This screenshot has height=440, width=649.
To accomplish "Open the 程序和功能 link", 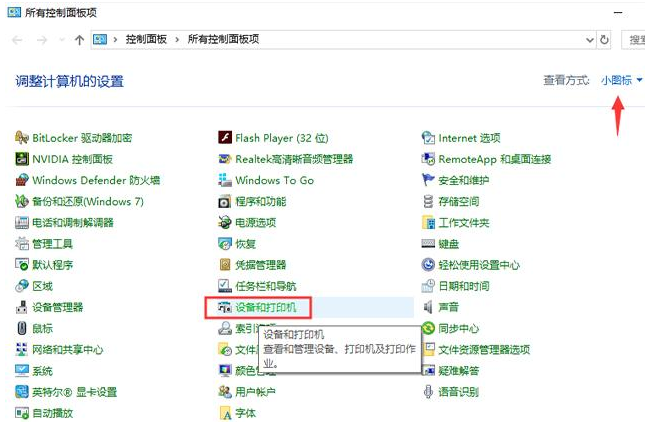I will tap(260, 201).
